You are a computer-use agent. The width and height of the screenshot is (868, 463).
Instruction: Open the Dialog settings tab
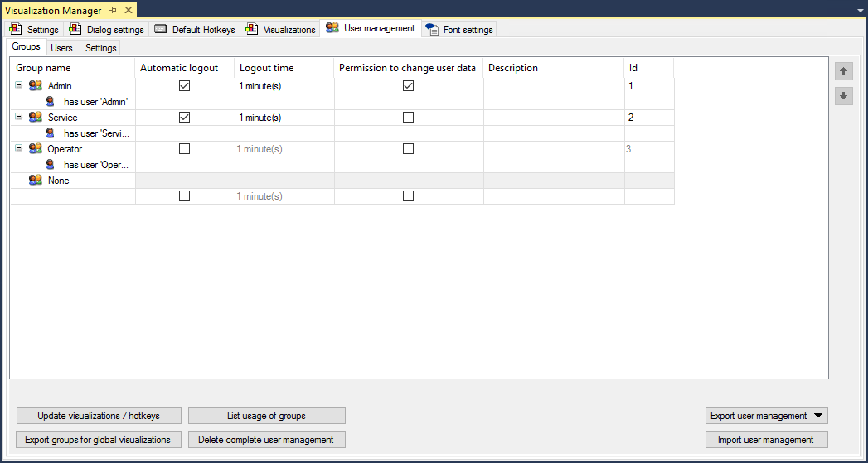[x=107, y=29]
